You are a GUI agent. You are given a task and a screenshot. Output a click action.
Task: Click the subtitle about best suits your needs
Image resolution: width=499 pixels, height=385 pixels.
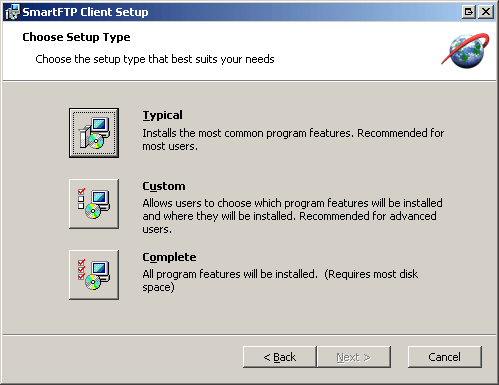click(155, 59)
